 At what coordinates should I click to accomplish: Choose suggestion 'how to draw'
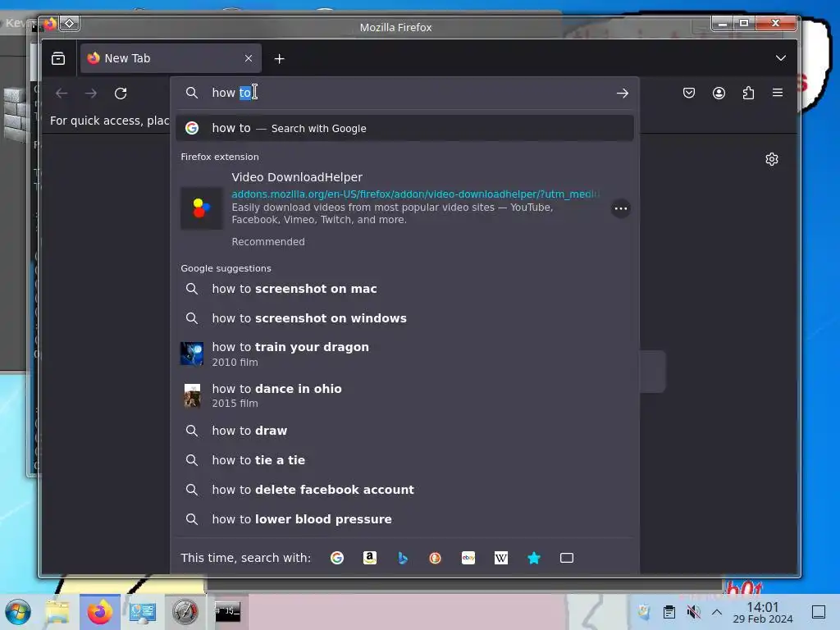(x=404, y=431)
